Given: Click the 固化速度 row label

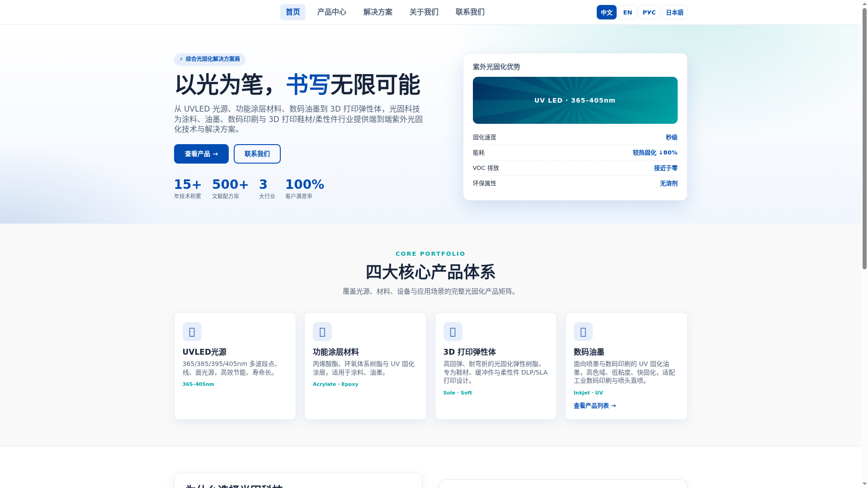Looking at the screenshot, I should click(484, 137).
